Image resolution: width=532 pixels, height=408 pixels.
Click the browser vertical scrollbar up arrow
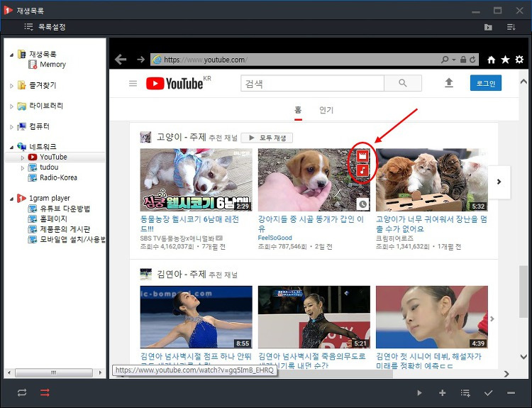point(523,82)
